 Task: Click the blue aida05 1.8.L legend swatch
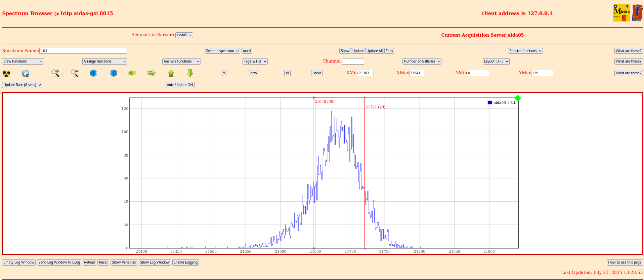490,103
